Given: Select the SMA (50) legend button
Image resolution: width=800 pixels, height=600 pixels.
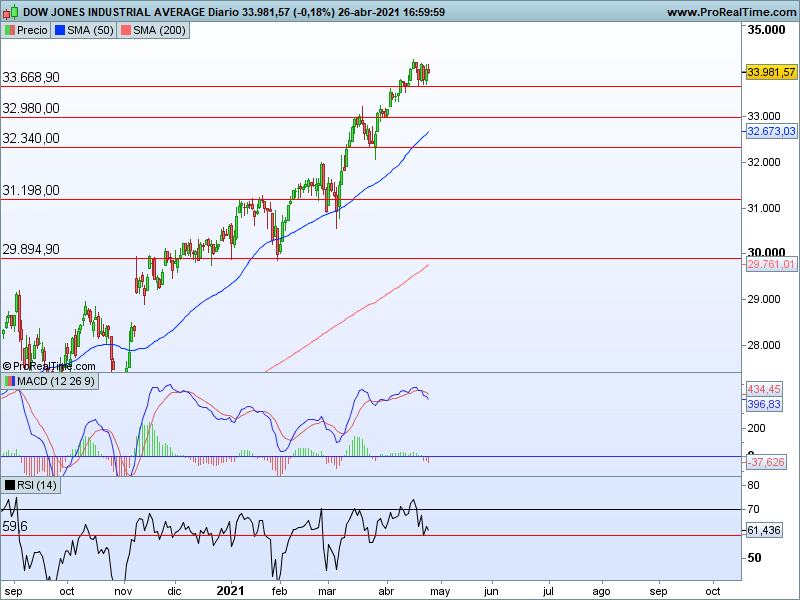Looking at the screenshot, I should tap(84, 30).
